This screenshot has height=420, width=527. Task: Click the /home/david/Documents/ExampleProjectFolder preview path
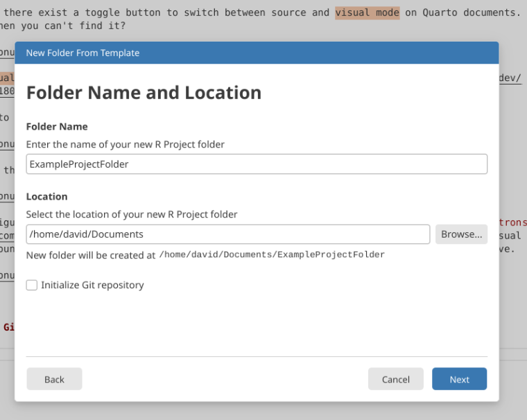coord(272,255)
